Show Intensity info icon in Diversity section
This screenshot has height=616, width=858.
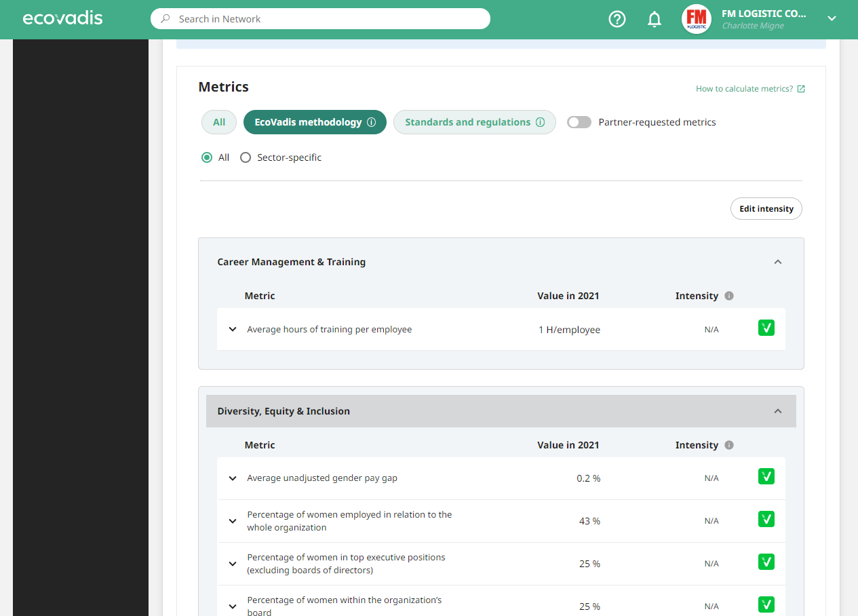(x=729, y=445)
